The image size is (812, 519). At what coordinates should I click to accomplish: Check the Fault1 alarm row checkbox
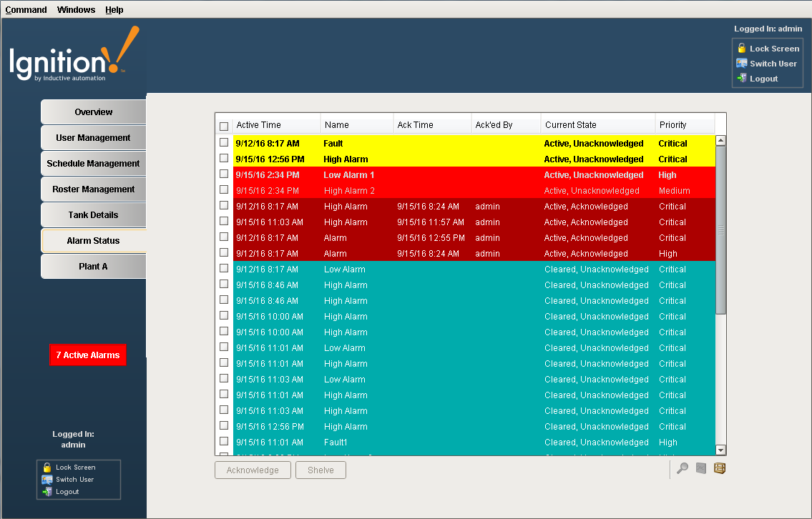click(224, 441)
